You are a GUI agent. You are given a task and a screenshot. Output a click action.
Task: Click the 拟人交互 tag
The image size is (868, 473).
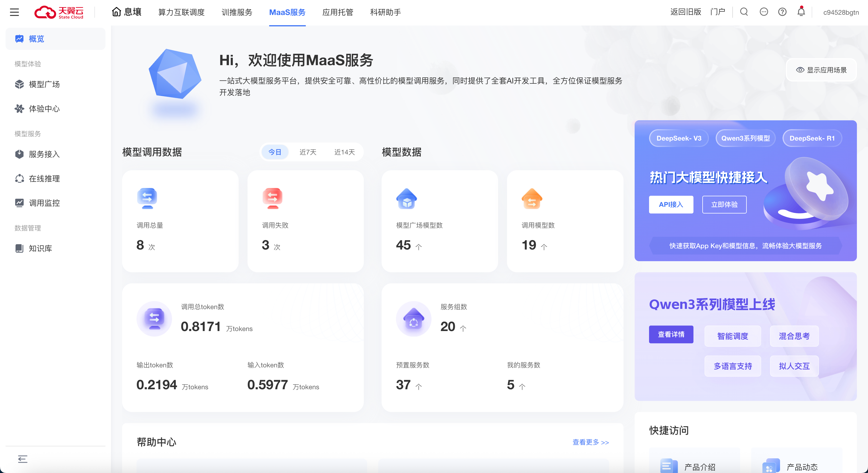794,366
